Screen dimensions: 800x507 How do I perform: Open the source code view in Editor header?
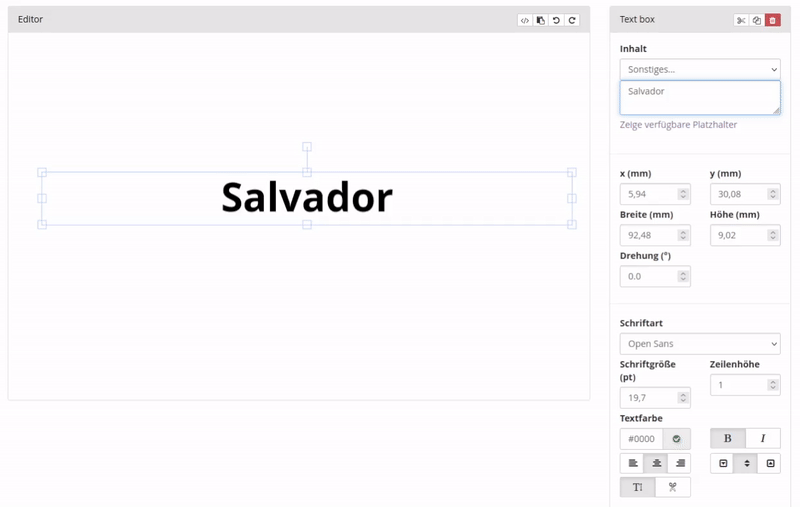525,20
